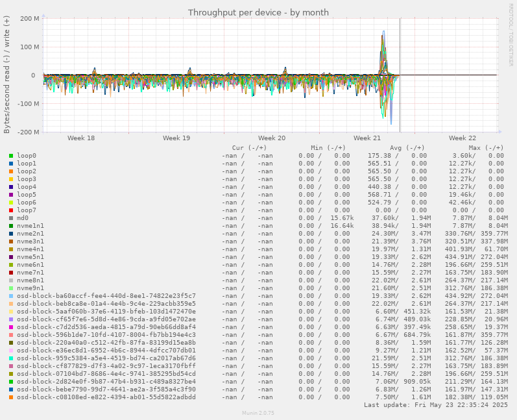Select osd-block-cf65f7e6-5d8d-4e86-9cda-a9fd05e702ae label
This screenshot has width=517, height=420.
click(106, 319)
